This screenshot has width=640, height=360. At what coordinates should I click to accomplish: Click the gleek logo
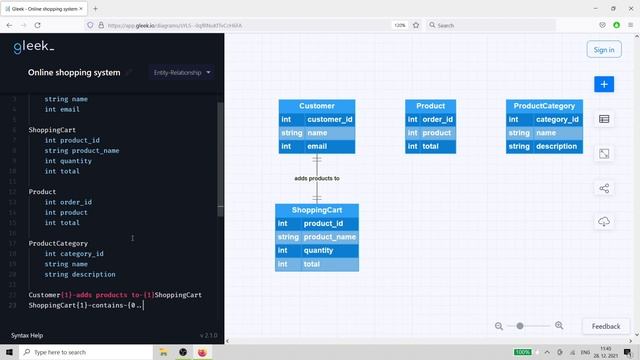(33, 47)
